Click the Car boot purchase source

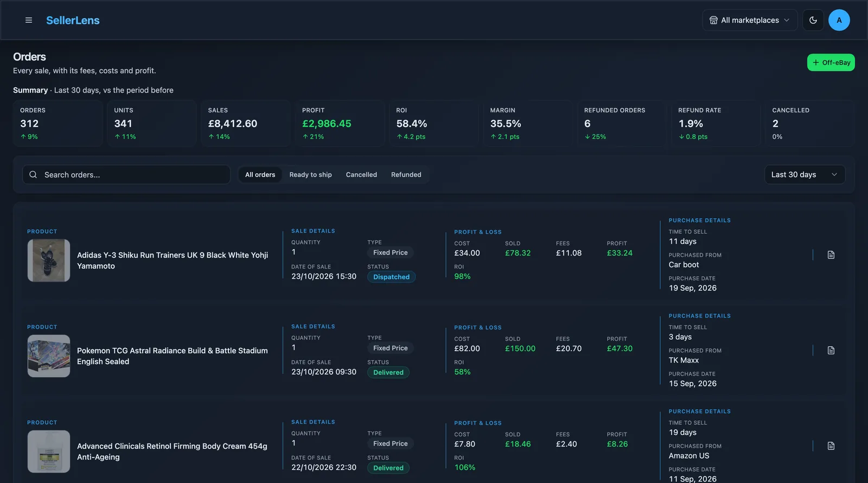pyautogui.click(x=684, y=265)
